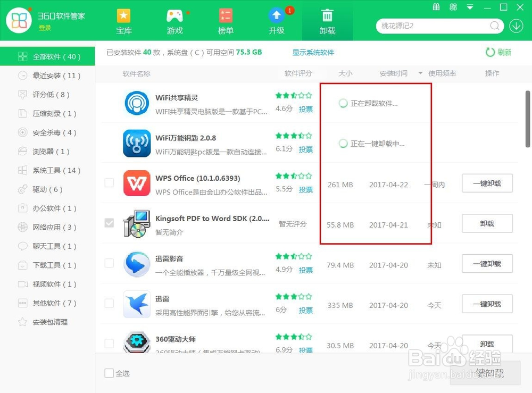Screen dimensions: 532x393
Task: Select 全部软件 (40) category
Action: [47, 56]
